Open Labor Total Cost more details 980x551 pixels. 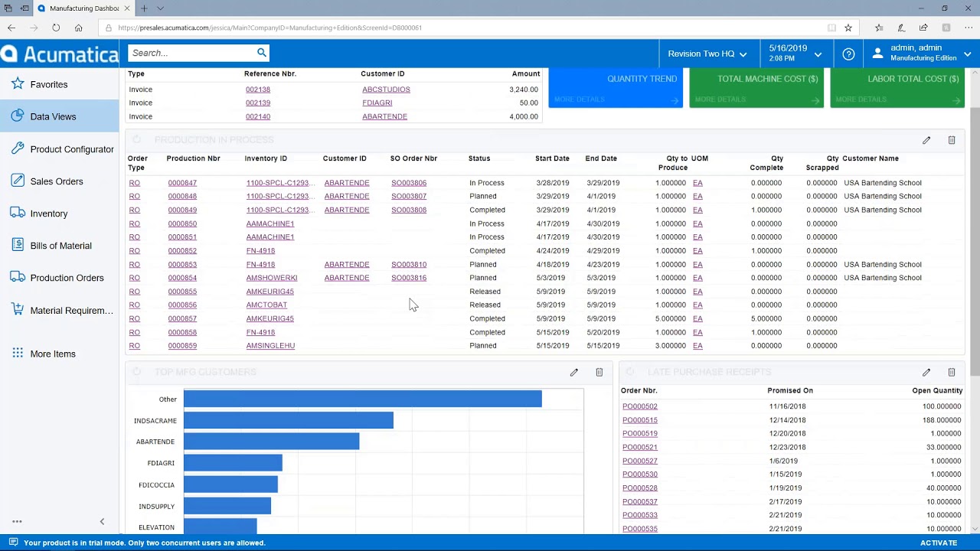tap(897, 99)
